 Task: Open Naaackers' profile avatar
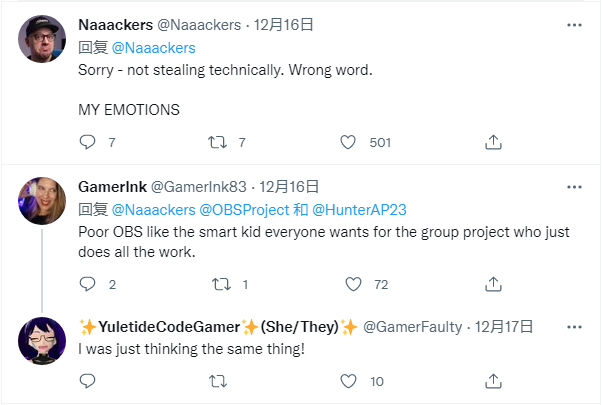43,39
